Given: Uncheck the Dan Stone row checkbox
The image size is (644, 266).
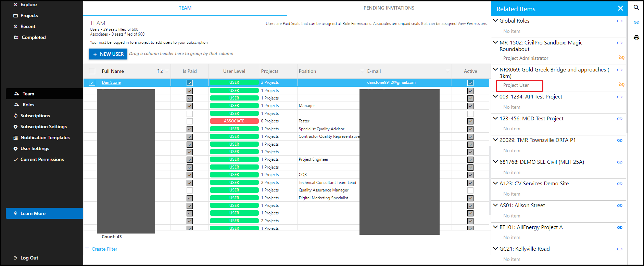Looking at the screenshot, I should pos(92,83).
